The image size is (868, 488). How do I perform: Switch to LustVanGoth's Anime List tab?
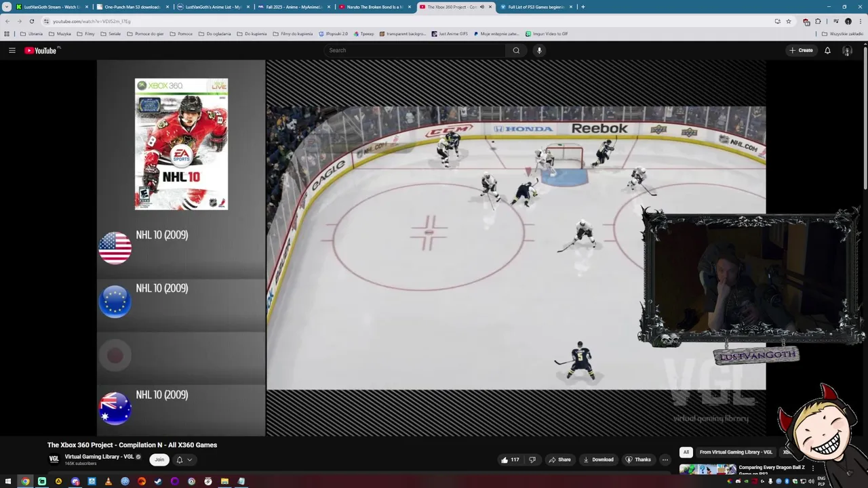tap(212, 7)
